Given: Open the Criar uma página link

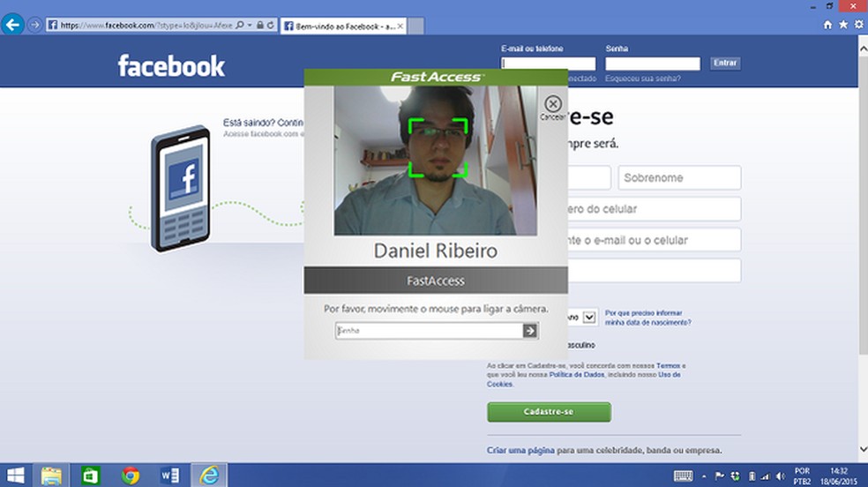Looking at the screenshot, I should [520, 451].
